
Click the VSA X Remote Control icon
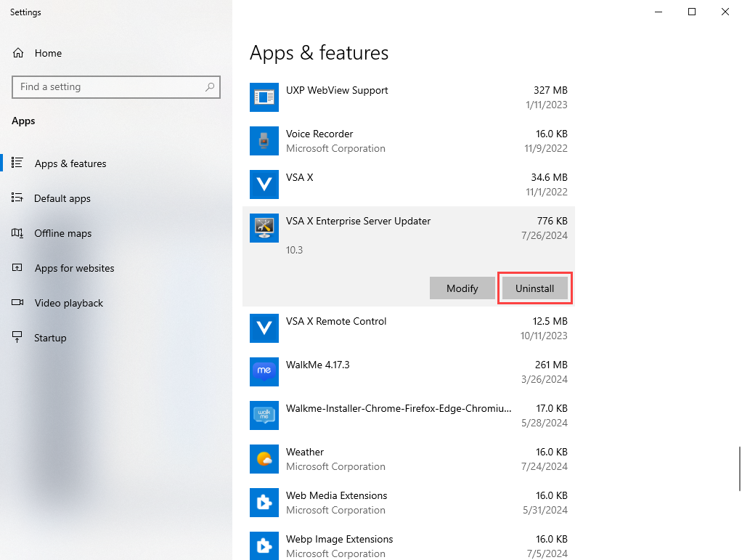264,328
